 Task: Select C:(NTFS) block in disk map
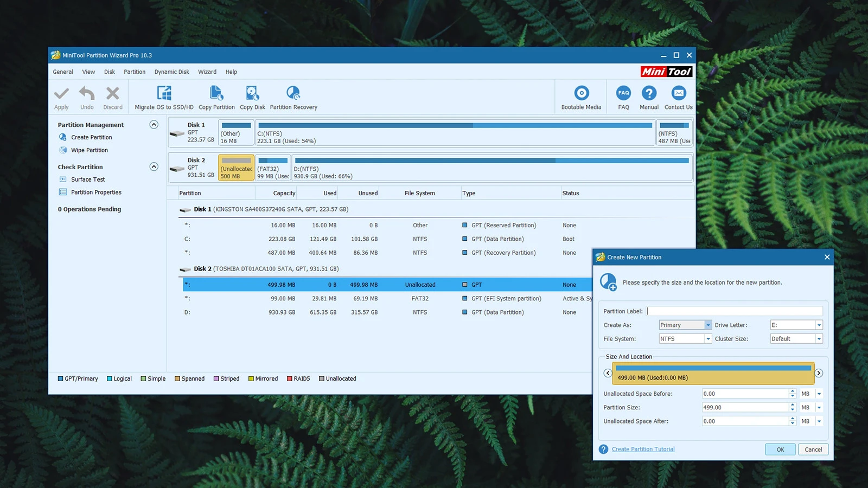(x=455, y=133)
